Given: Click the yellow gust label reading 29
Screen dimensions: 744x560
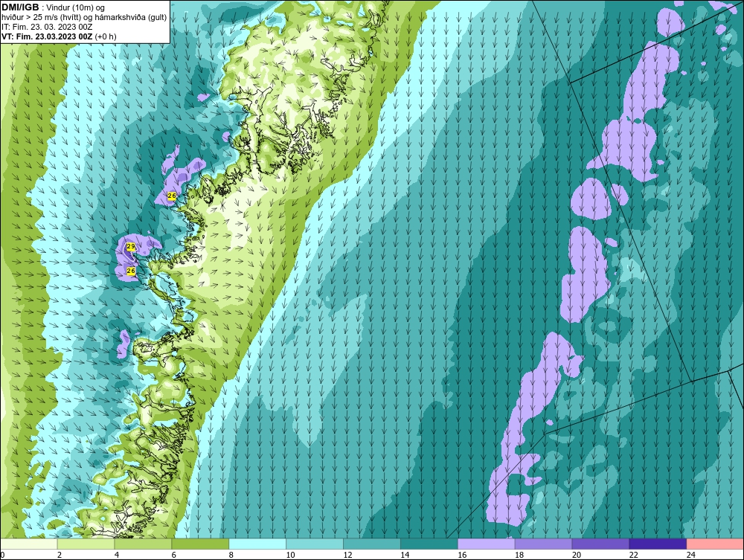Looking at the screenshot, I should pyautogui.click(x=131, y=246).
